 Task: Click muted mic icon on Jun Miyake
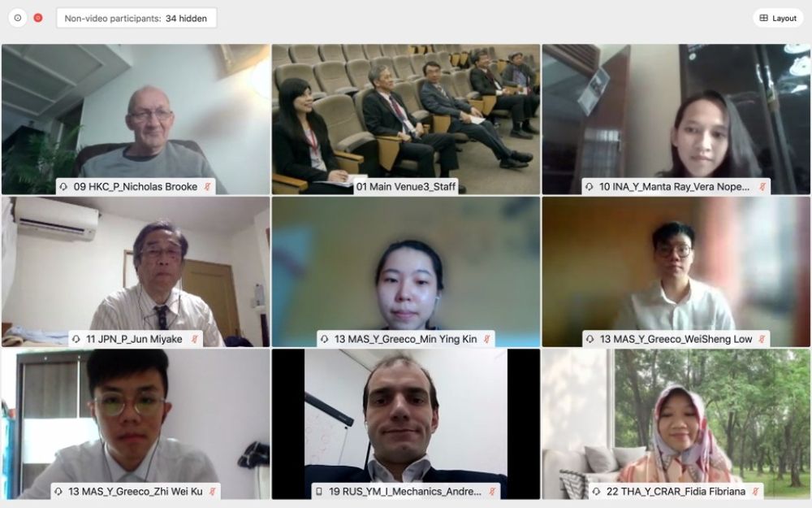[194, 339]
